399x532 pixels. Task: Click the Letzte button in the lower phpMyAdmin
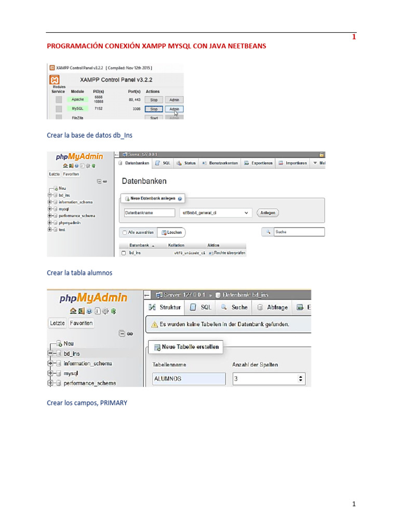(57, 323)
